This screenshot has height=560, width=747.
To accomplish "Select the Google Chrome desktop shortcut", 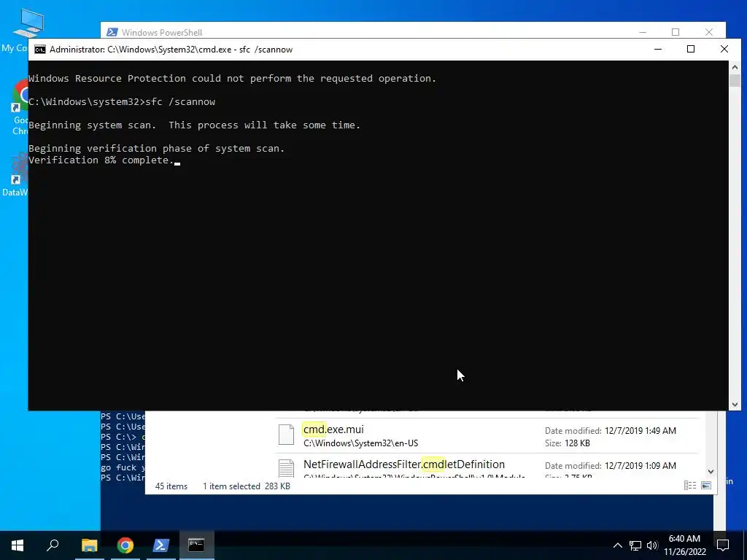I will coord(19,108).
